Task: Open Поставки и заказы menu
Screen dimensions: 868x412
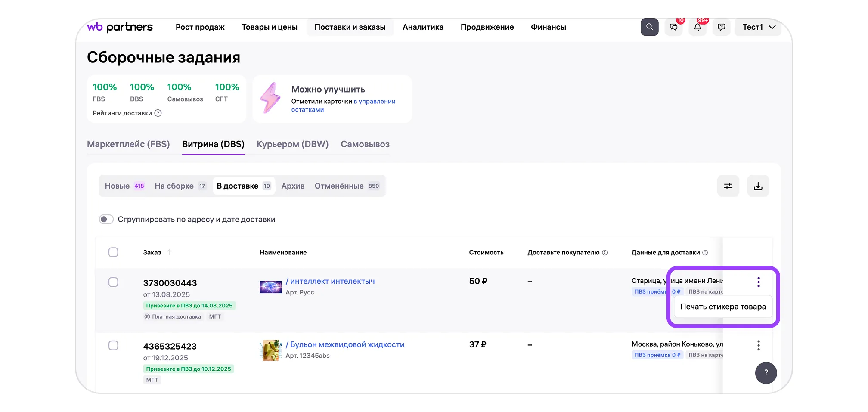Action: [x=350, y=27]
